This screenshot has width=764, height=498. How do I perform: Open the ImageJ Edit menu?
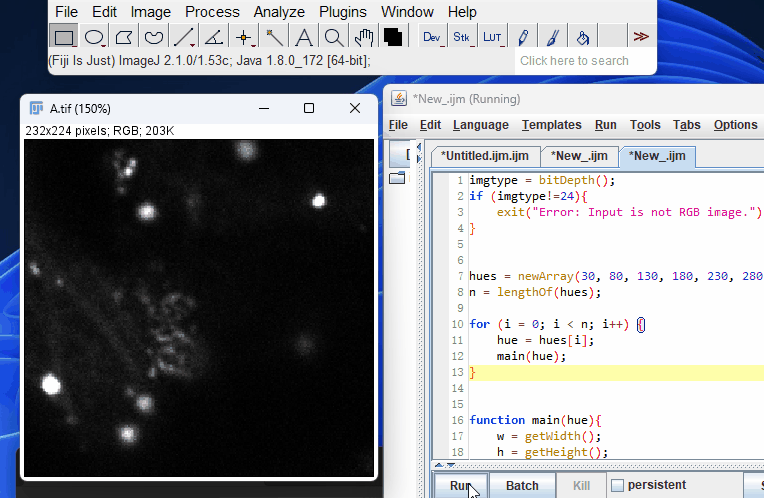point(104,12)
